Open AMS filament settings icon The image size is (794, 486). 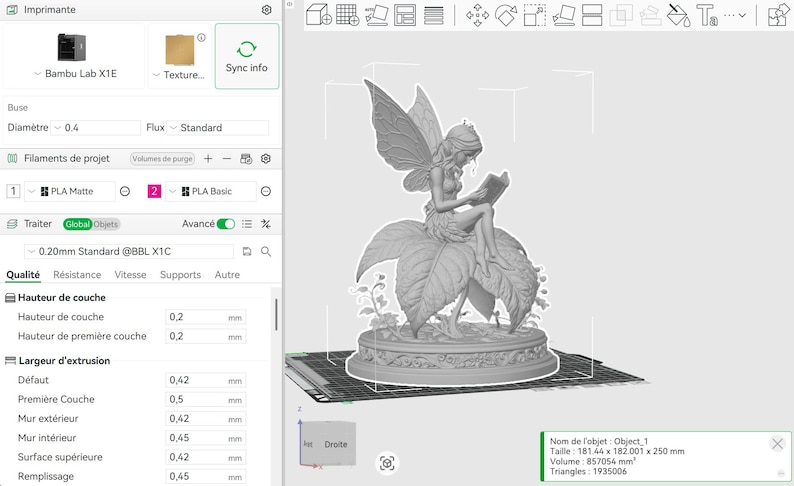click(x=246, y=158)
